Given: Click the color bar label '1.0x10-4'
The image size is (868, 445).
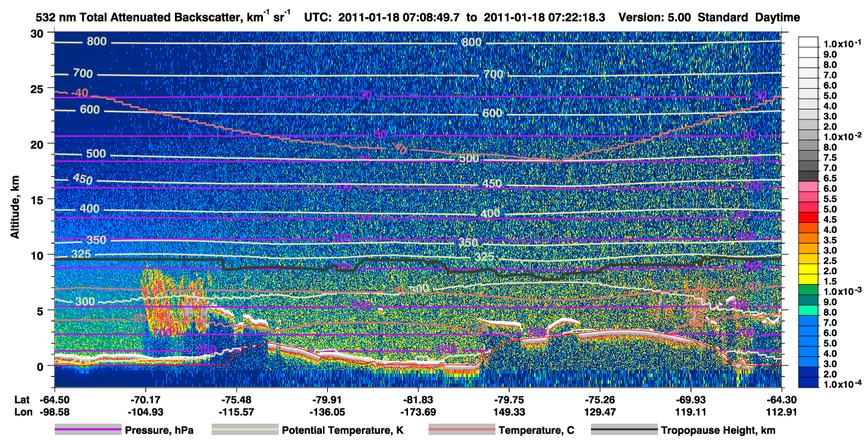Looking at the screenshot, I should click(x=843, y=384).
